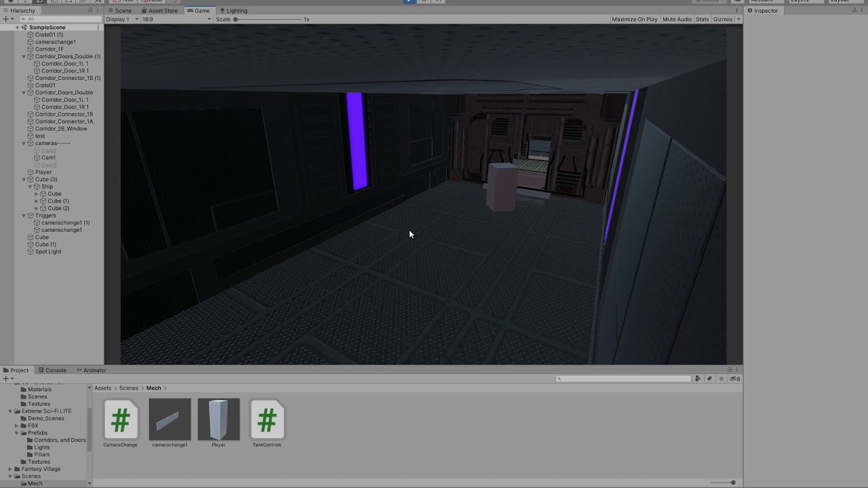Expand the Cube (2) object in Hierarchy
Image resolution: width=868 pixels, height=488 pixels.
tap(37, 208)
